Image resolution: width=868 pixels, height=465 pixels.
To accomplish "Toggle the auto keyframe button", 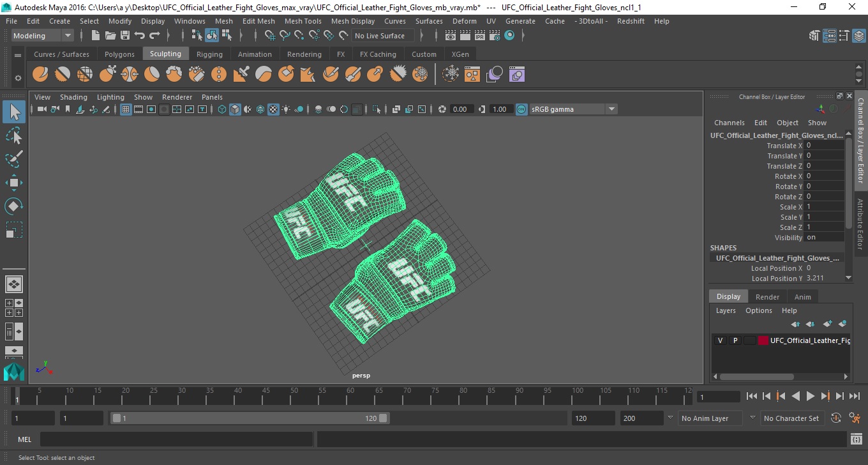I will [836, 418].
